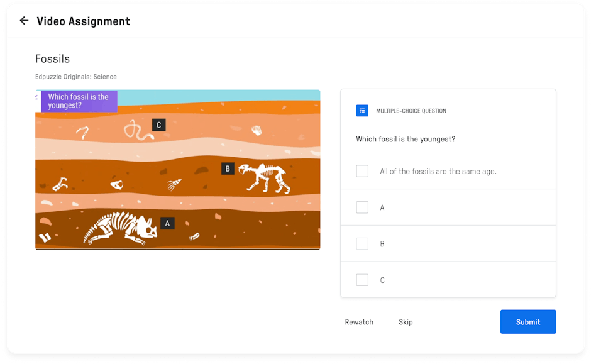Skip this question
The width and height of the screenshot is (591, 364).
tap(406, 322)
